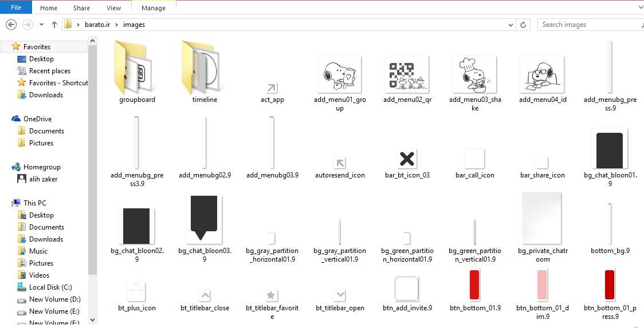This screenshot has height=328, width=644.
Task: Collapse the This PC tree node
Action: point(6,203)
